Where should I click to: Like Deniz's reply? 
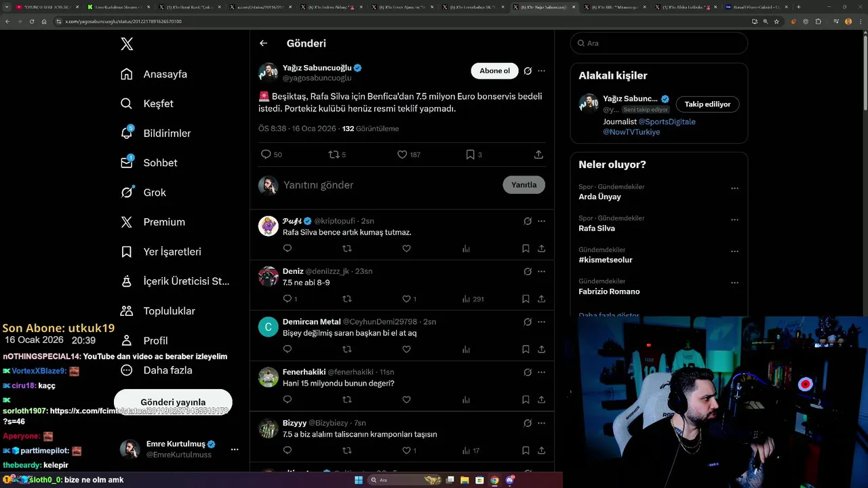tap(409, 299)
